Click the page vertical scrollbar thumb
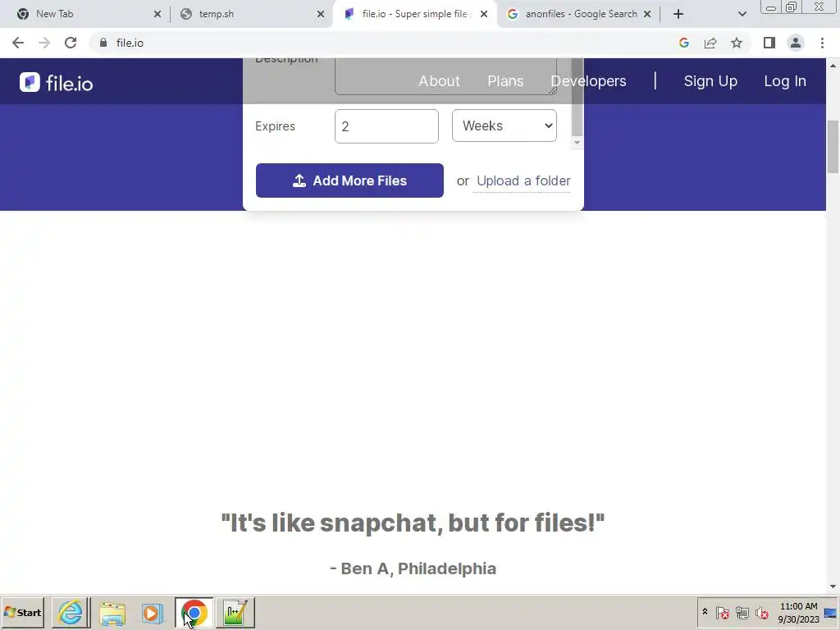The height and width of the screenshot is (630, 840). pos(833,147)
